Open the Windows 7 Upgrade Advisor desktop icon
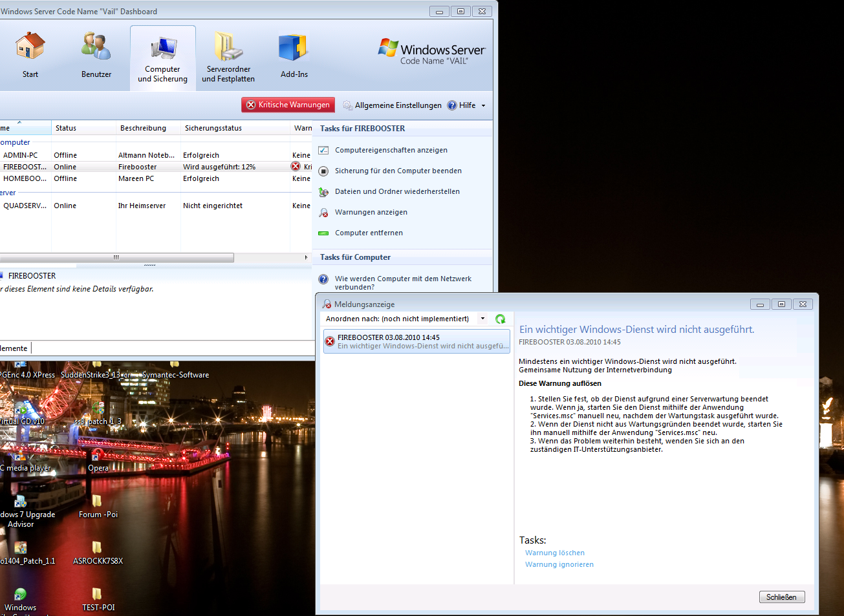Viewport: 844px width, 616px height. [x=23, y=511]
